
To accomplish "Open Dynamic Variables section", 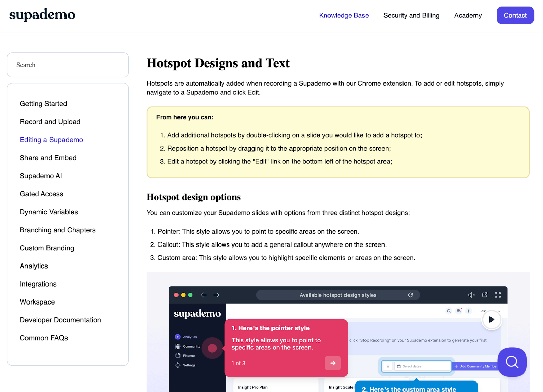I will pyautogui.click(x=49, y=212).
